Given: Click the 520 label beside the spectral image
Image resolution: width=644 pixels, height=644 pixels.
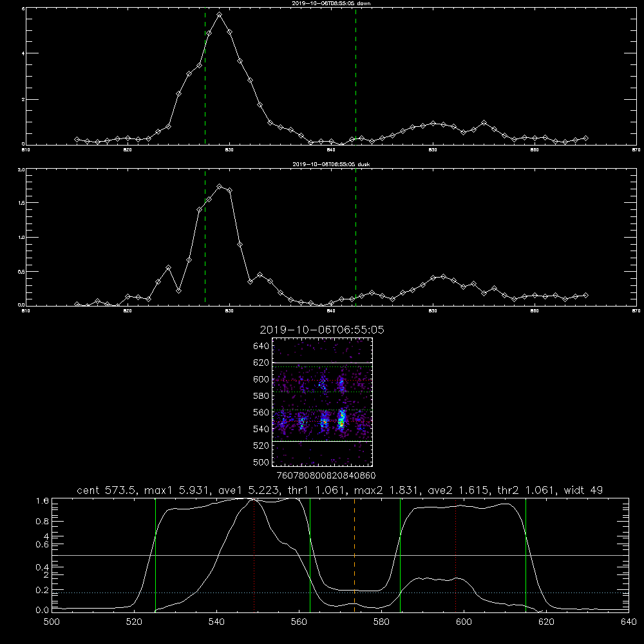Looking at the screenshot, I should (x=261, y=446).
